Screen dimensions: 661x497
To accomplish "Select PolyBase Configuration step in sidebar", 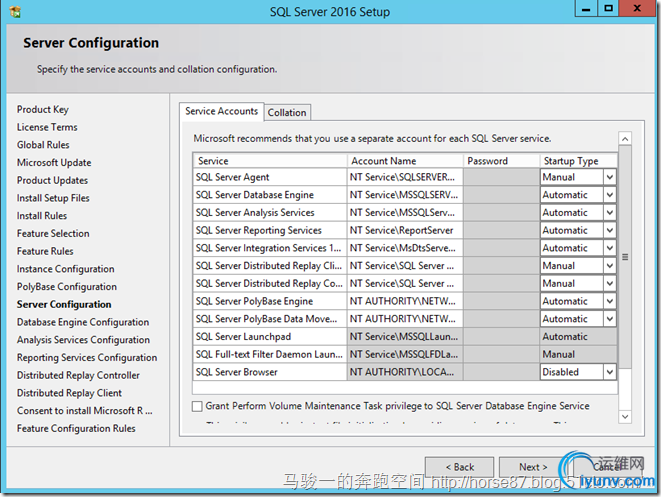I will pyautogui.click(x=67, y=287).
